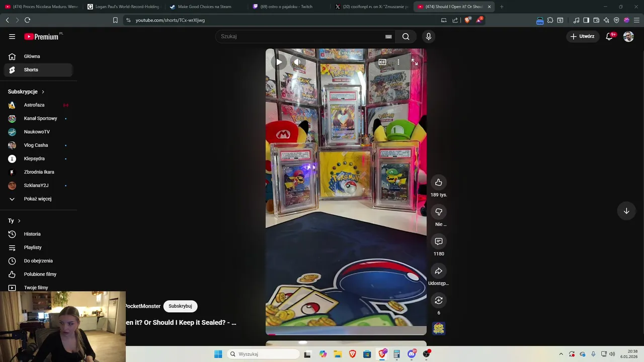This screenshot has width=644, height=362.
Task: Open the Windows Start menu
Action: (x=218, y=354)
